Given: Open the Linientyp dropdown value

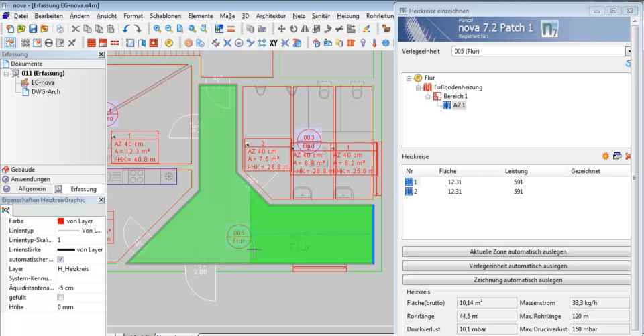Looking at the screenshot, I should tap(80, 231).
